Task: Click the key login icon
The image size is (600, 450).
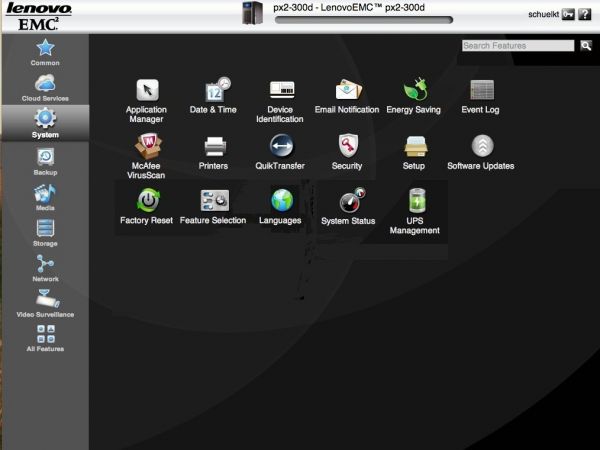Action: pyautogui.click(x=568, y=15)
